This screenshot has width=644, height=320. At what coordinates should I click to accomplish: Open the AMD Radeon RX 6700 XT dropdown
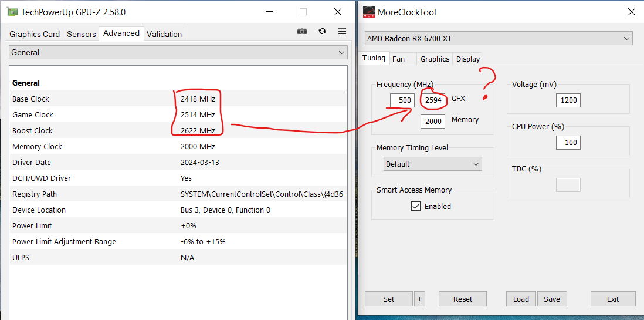(498, 39)
